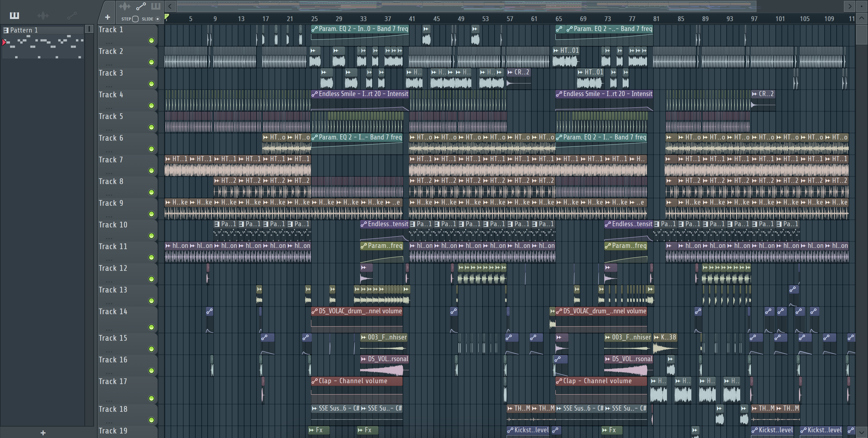Image resolution: width=868 pixels, height=438 pixels.
Task: Focus pattern clips in the playlist toolbar
Action: point(156,6)
